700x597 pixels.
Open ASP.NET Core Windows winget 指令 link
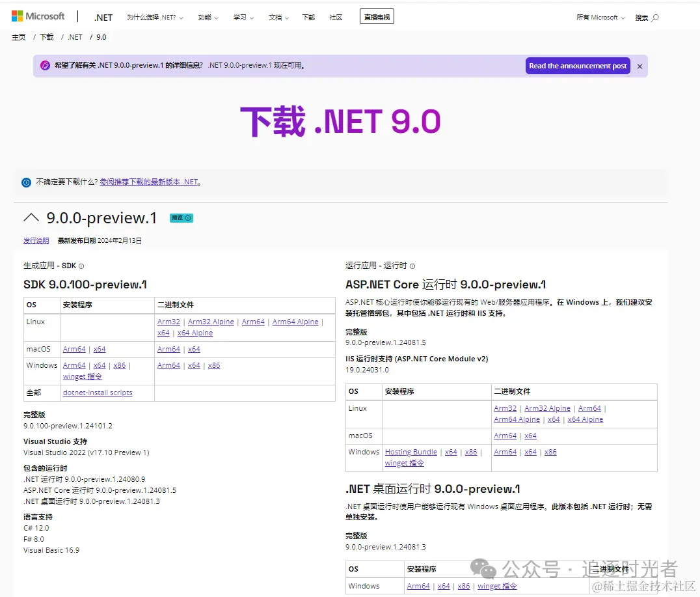click(405, 464)
